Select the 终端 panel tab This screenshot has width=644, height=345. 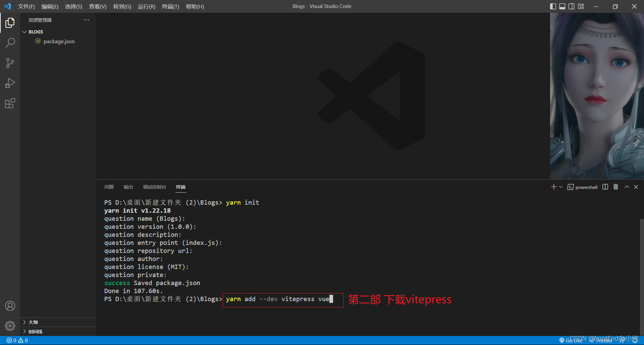(181, 187)
